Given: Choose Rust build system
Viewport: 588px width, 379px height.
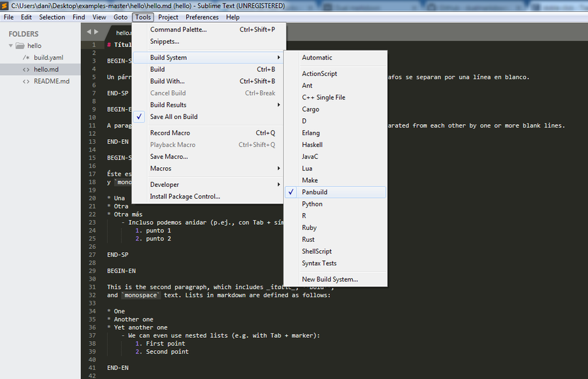Looking at the screenshot, I should (335, 239).
